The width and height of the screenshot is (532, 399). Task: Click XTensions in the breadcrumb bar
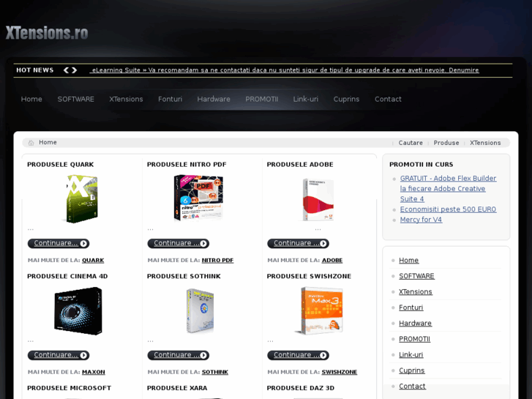485,143
